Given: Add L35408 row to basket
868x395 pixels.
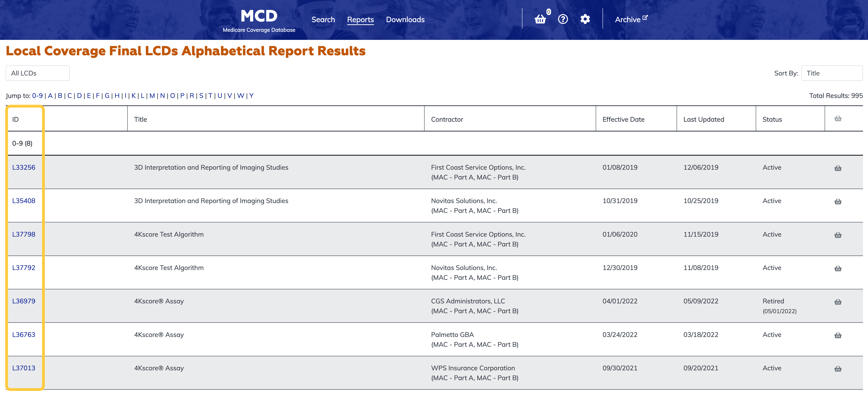Looking at the screenshot, I should click(838, 201).
